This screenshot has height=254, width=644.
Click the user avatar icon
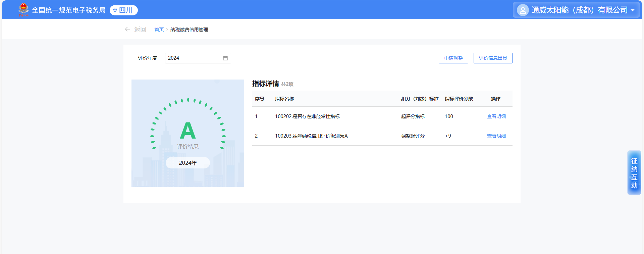pos(522,10)
